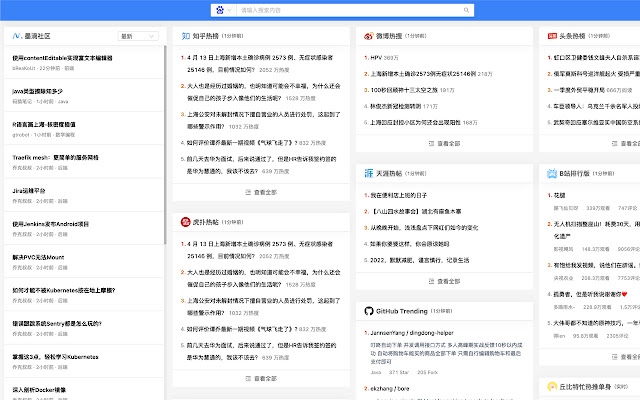The image size is (640, 400).
Task: Click the B站排行榜 bilibili logo icon
Action: point(552,173)
